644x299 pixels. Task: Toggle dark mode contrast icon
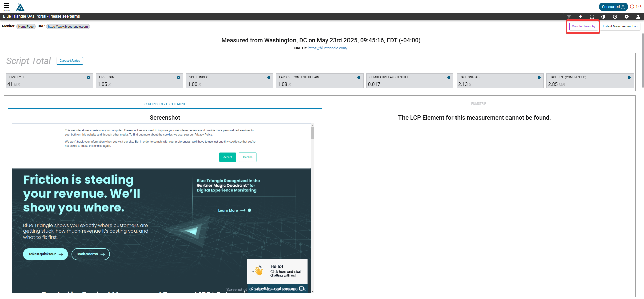point(603,17)
